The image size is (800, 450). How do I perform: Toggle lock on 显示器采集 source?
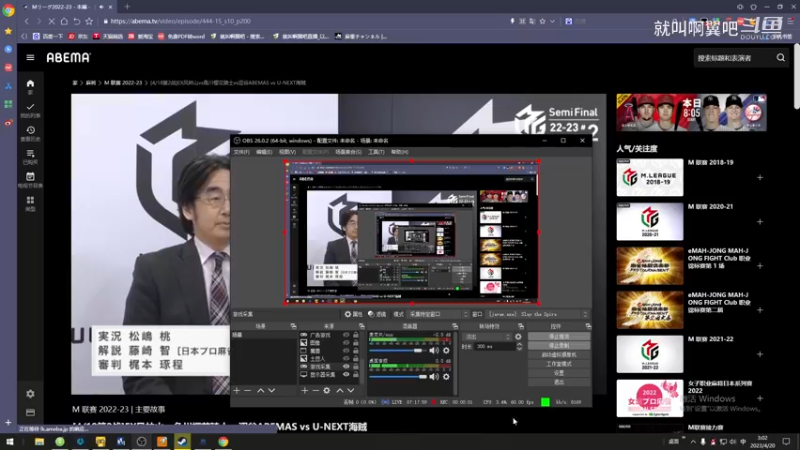pos(356,374)
